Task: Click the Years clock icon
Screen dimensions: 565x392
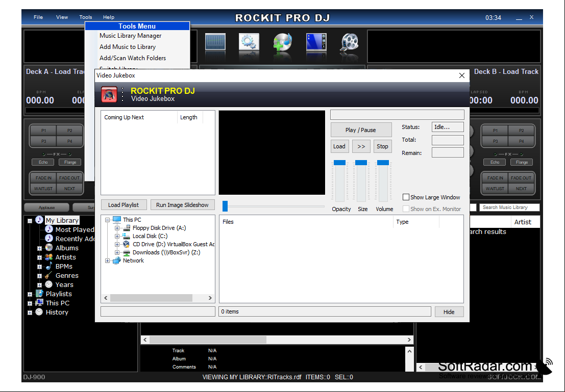Action: click(x=49, y=284)
